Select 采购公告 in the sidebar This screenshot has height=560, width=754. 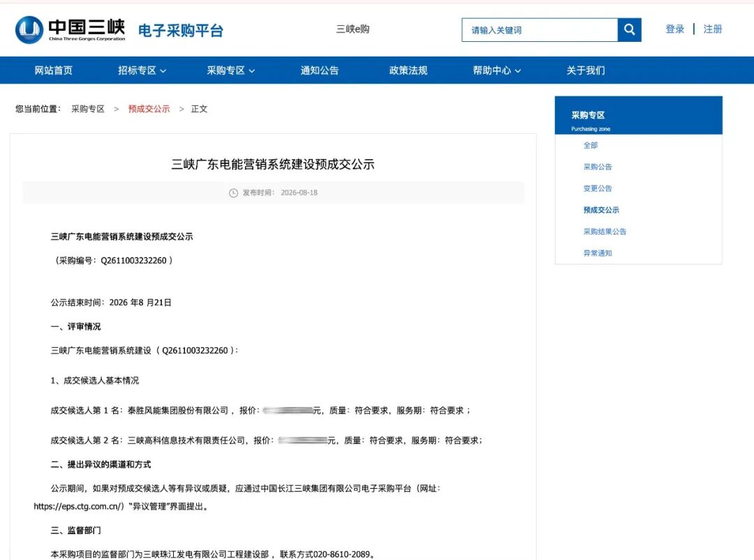coord(597,167)
